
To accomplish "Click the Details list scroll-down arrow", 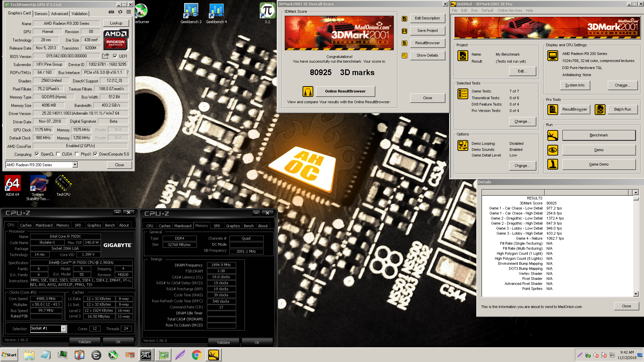I will click(x=636, y=294).
